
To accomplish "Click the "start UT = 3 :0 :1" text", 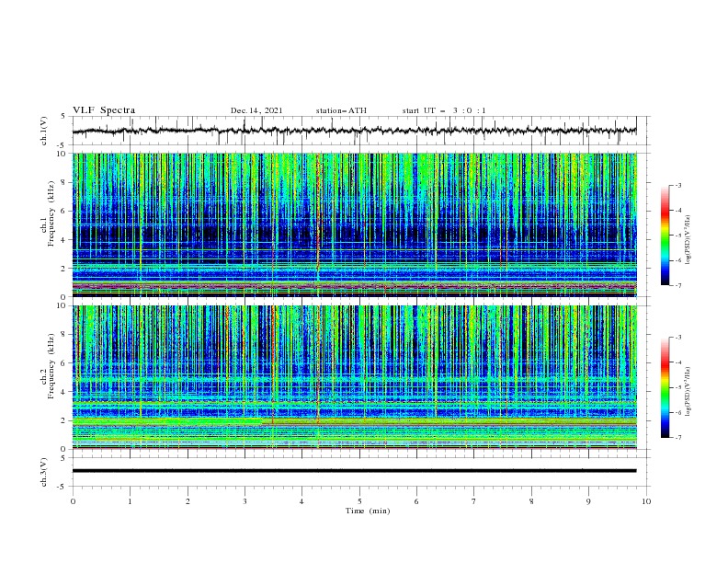I will (444, 110).
